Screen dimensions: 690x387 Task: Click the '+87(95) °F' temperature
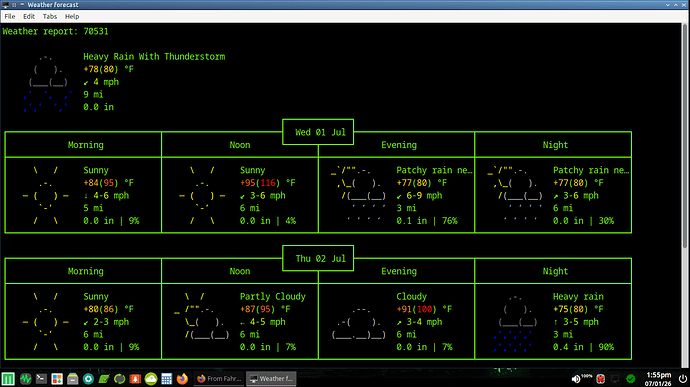(x=265, y=309)
